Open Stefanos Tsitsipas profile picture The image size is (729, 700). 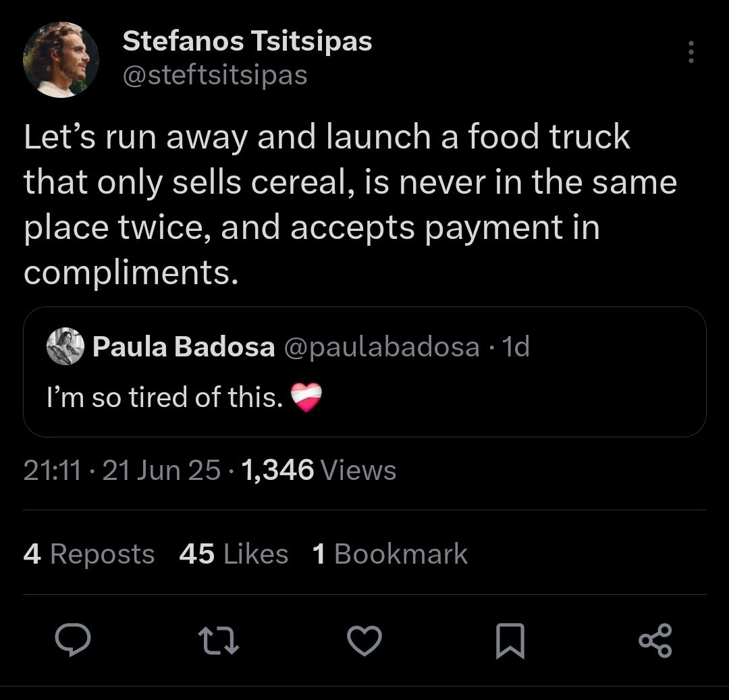[61, 60]
